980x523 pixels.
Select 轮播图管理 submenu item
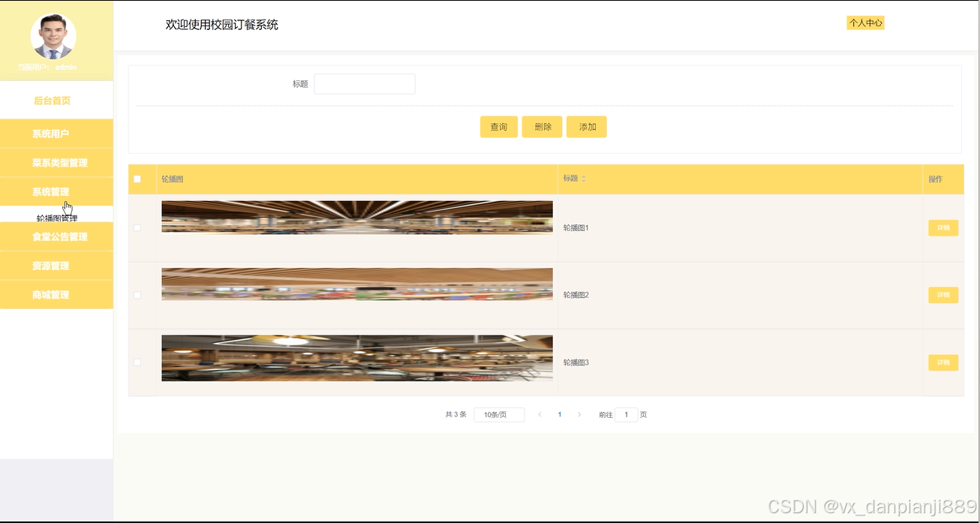tap(57, 218)
